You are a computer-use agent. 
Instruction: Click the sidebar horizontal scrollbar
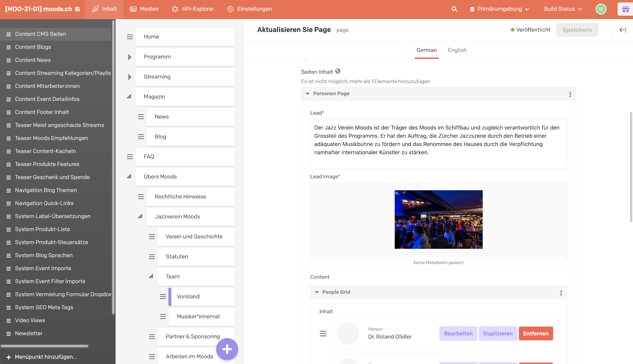(x=45, y=346)
